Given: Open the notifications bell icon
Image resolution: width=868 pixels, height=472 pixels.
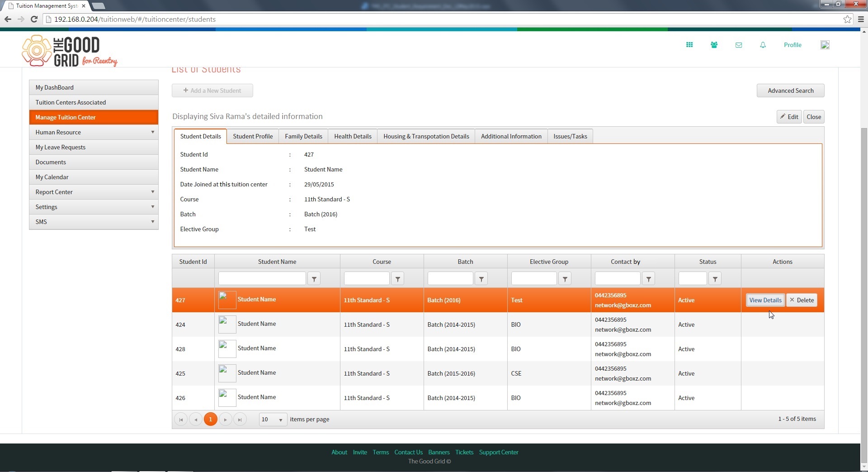Looking at the screenshot, I should click(x=763, y=45).
